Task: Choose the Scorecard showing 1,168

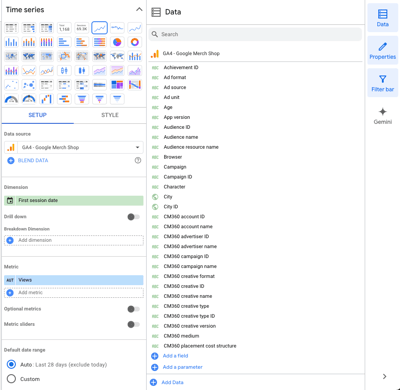Action: tap(64, 28)
